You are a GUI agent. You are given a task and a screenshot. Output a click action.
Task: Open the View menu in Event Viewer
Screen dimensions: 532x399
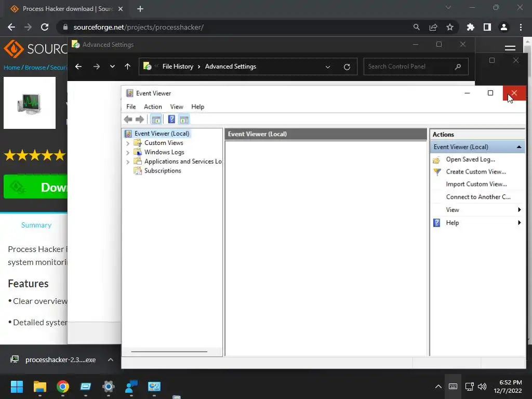point(177,107)
